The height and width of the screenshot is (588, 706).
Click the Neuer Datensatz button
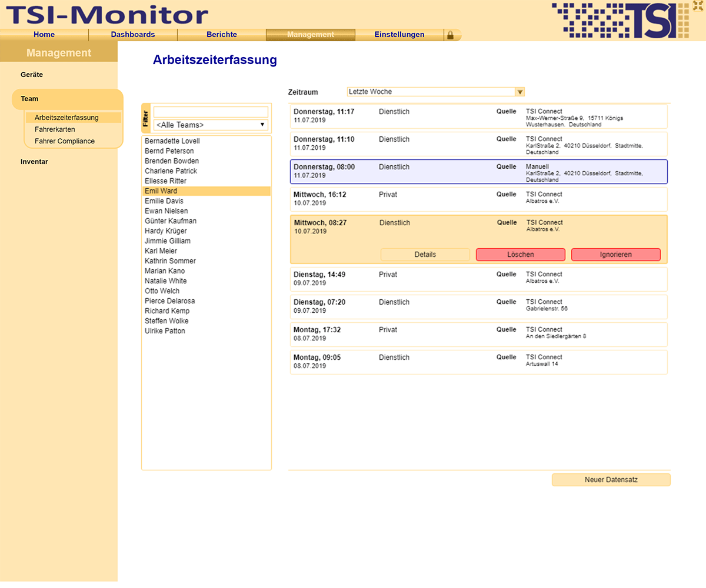611,480
